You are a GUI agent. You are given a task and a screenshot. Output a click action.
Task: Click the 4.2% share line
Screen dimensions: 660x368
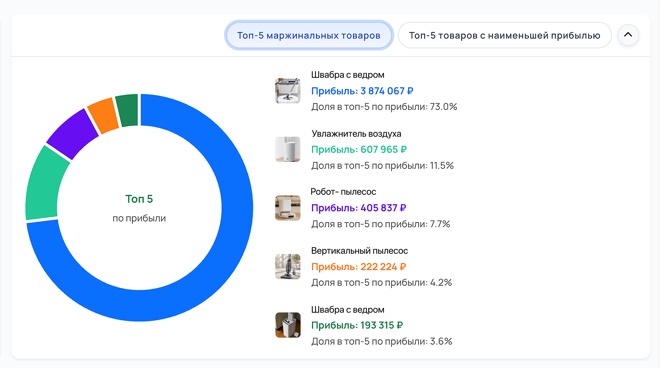(381, 283)
